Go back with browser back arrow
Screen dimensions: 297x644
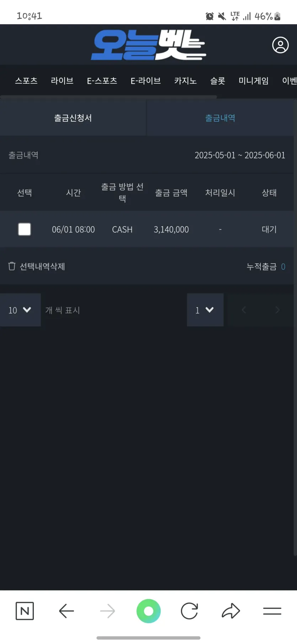[67, 611]
